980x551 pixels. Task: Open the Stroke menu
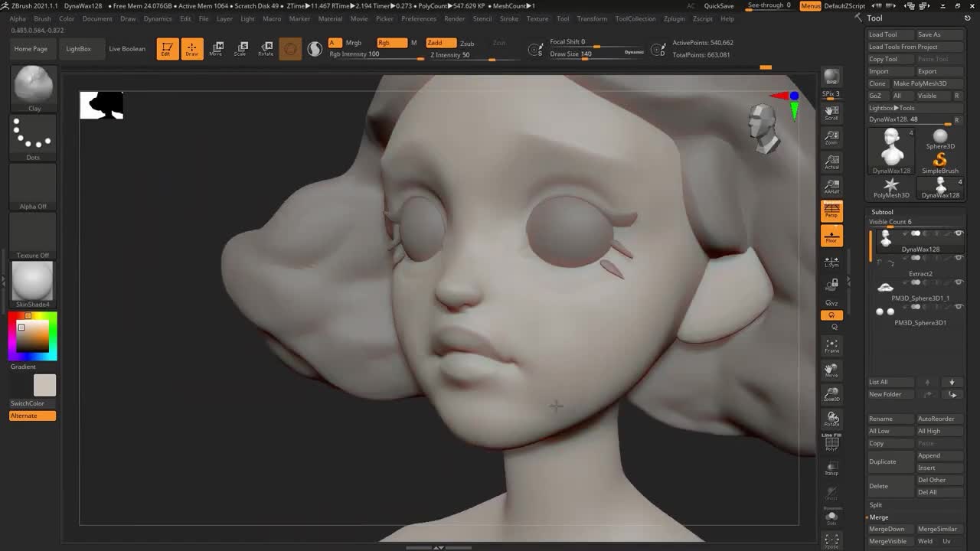pyautogui.click(x=509, y=18)
